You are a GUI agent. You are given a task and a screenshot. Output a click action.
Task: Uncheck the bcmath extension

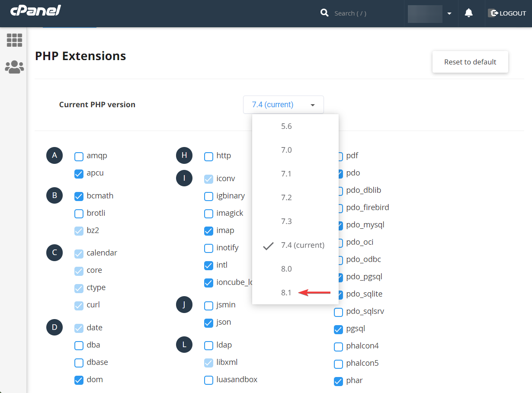click(x=79, y=197)
